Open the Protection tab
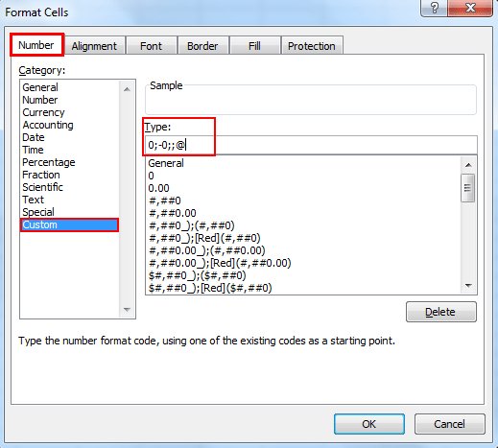The height and width of the screenshot is (448, 498). (312, 46)
